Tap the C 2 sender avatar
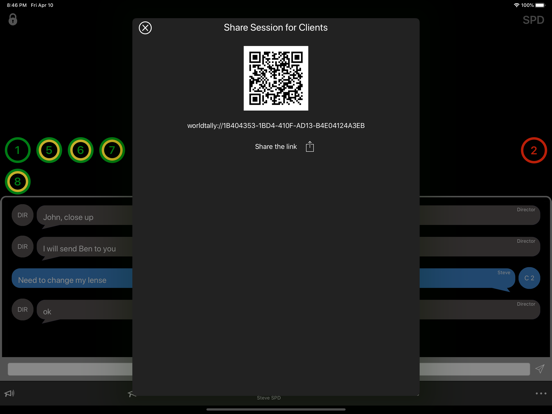Viewport: 552px width, 414px height. click(x=529, y=278)
